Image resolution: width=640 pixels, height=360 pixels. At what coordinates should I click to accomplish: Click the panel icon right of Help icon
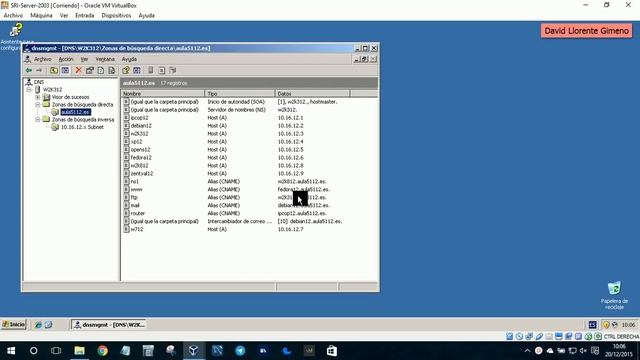pos(137,70)
